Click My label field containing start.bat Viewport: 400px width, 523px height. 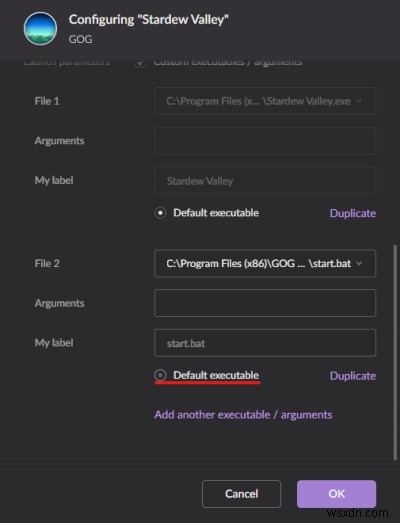tap(265, 343)
